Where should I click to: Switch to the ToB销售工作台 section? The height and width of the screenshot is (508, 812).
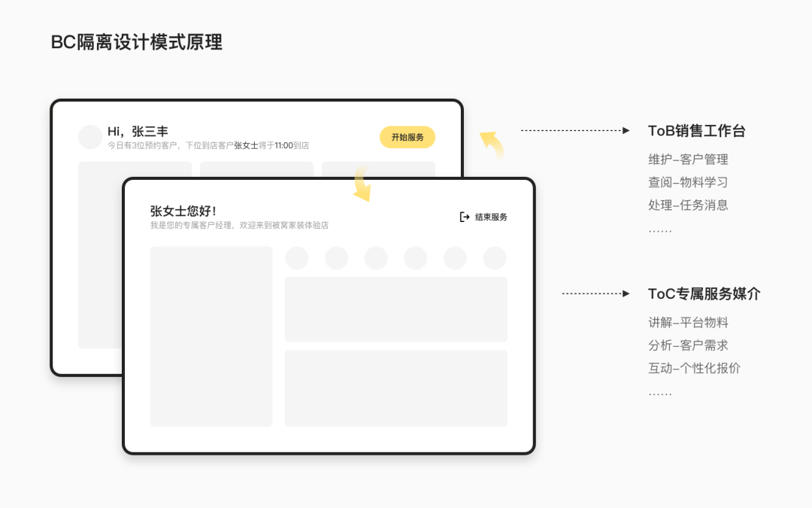(696, 129)
